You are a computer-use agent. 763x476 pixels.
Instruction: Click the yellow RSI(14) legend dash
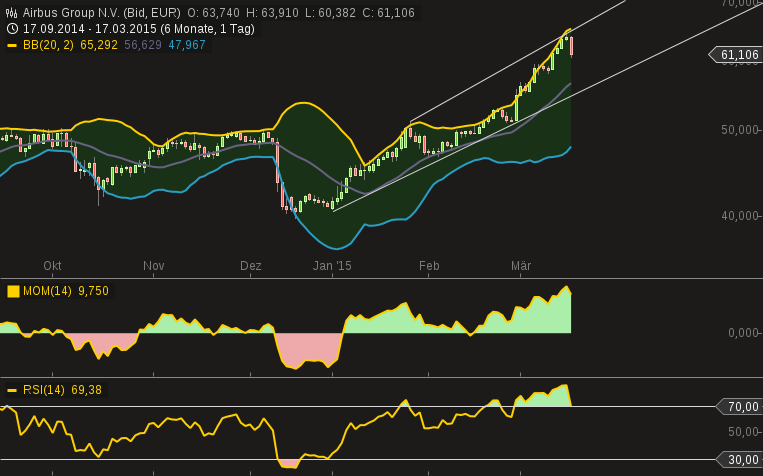coord(12,390)
